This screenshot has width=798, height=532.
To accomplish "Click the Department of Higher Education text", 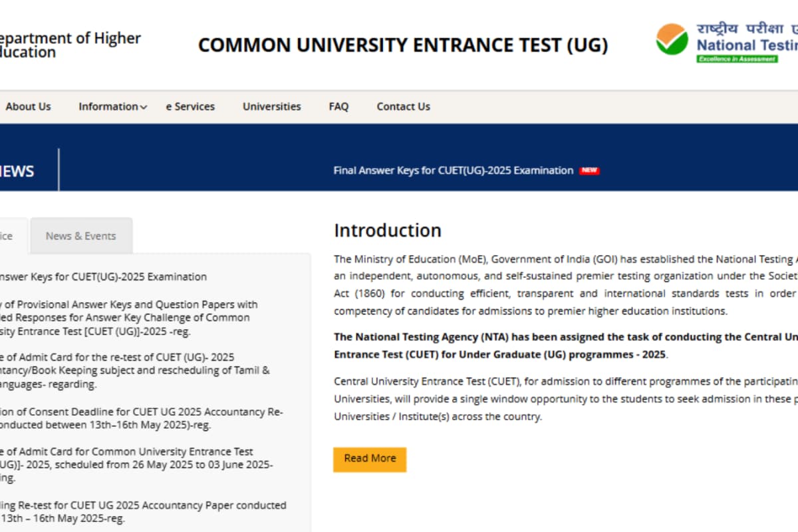I will point(70,45).
